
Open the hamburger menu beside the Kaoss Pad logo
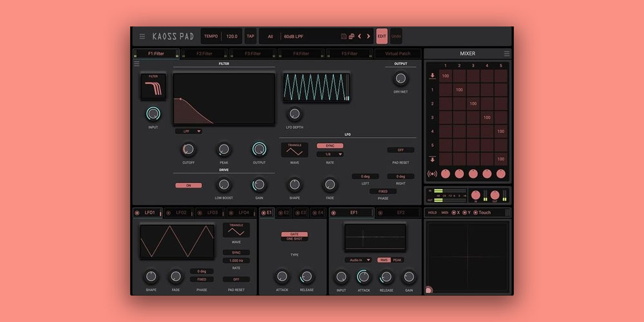(x=142, y=36)
